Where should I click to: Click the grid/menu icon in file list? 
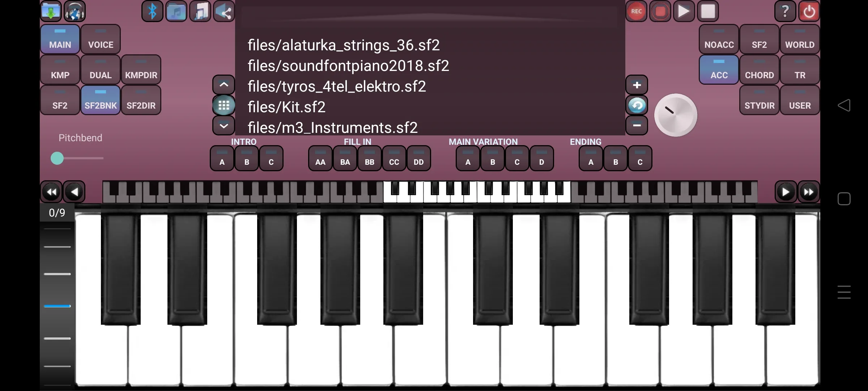click(224, 105)
